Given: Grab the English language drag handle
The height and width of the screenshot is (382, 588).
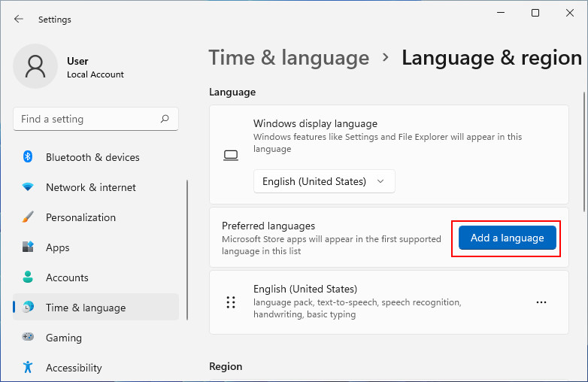Looking at the screenshot, I should point(231,302).
